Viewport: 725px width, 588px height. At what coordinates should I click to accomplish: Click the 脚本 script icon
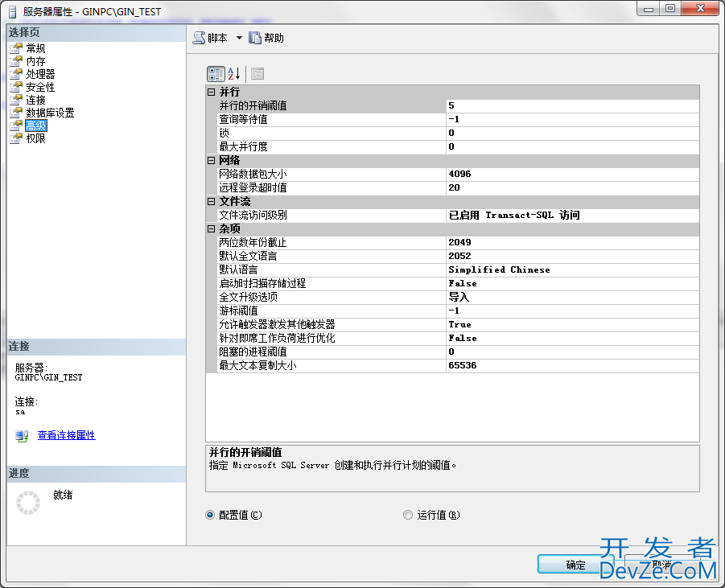point(199,38)
